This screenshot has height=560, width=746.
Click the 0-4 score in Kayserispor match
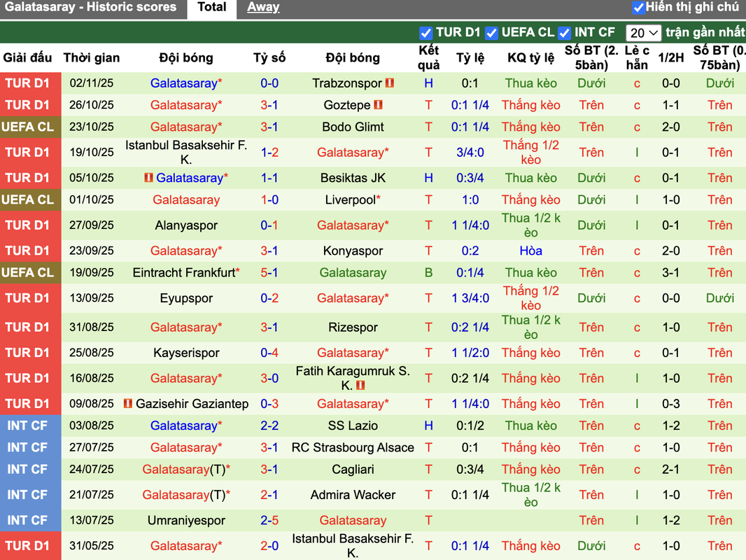coord(269,353)
